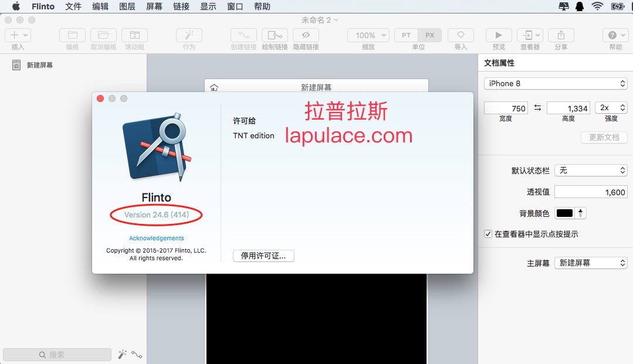Expand the document title 未命名 2 chevron

(x=336, y=20)
